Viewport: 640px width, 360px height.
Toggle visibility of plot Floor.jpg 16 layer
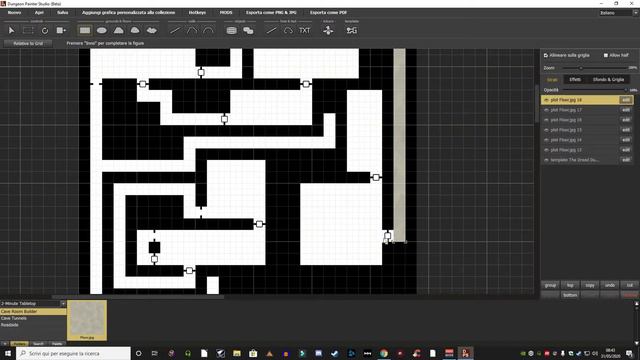click(x=546, y=120)
